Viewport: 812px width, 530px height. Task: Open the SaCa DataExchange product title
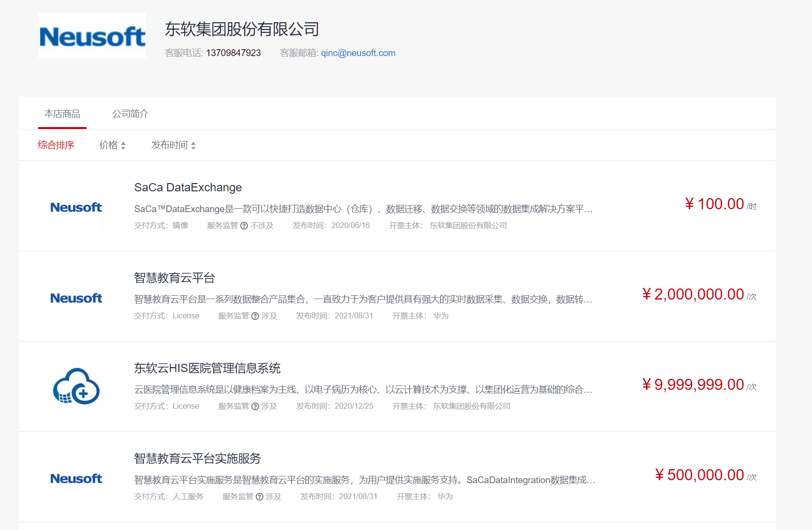[188, 187]
